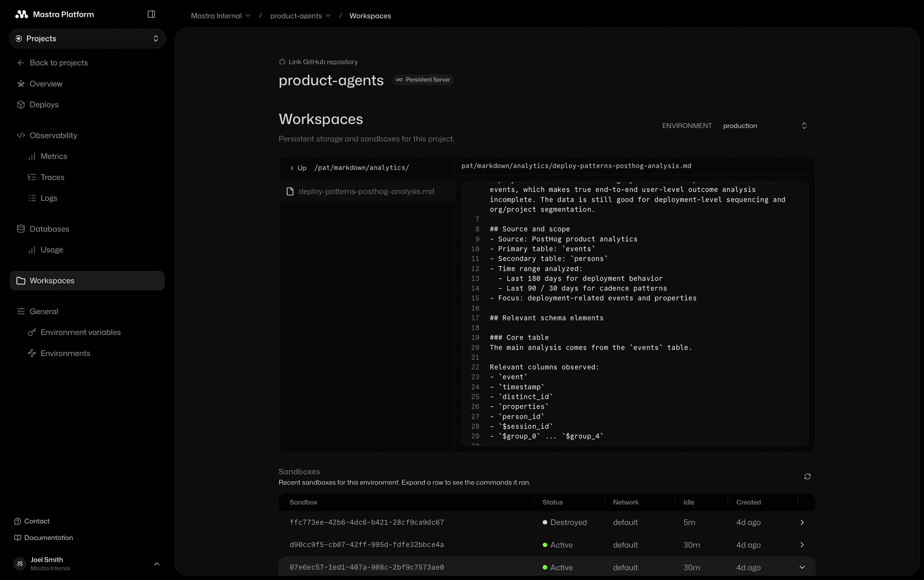Open the General settings section

point(43,311)
